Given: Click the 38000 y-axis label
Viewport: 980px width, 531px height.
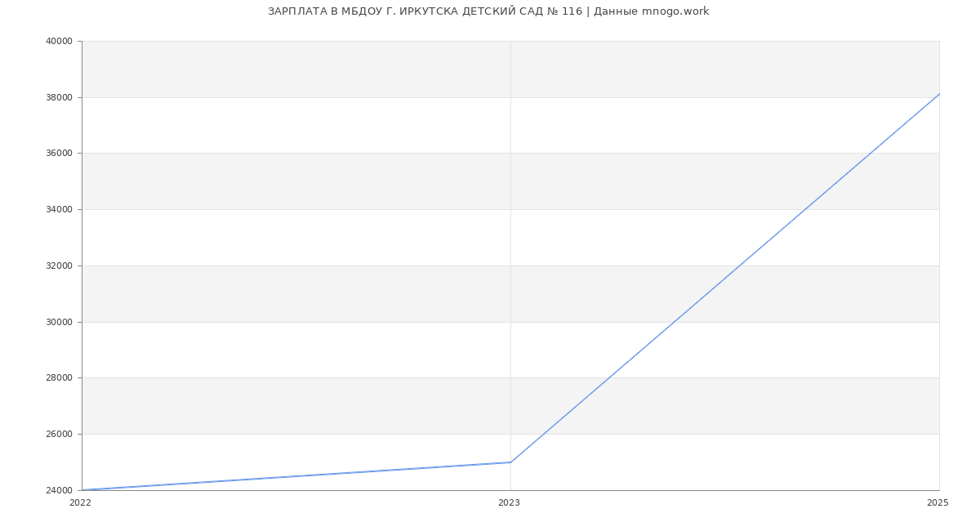Looking at the screenshot, I should (60, 97).
